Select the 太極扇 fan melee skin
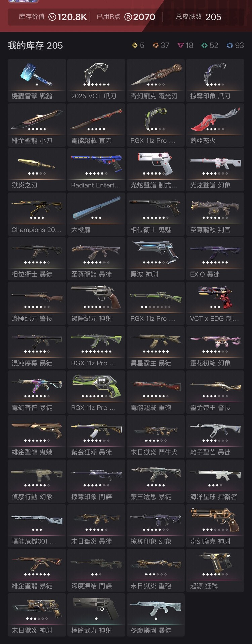 pyautogui.click(x=96, y=214)
